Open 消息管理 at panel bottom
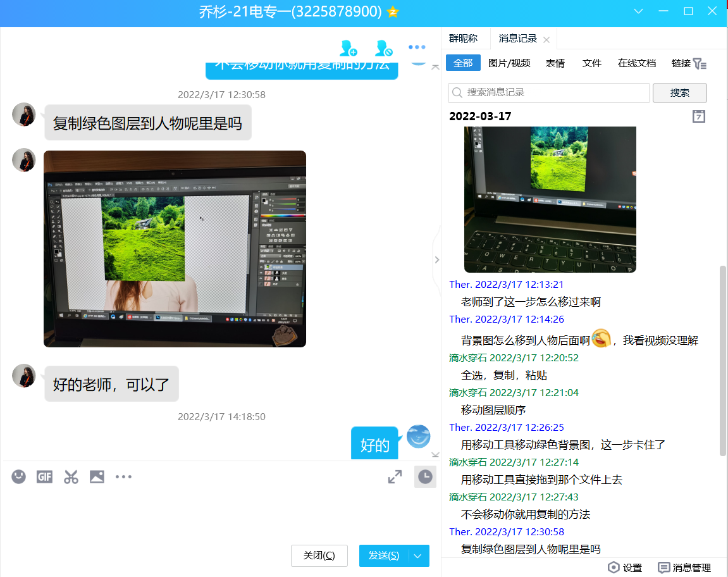This screenshot has width=728, height=577. coord(684,568)
